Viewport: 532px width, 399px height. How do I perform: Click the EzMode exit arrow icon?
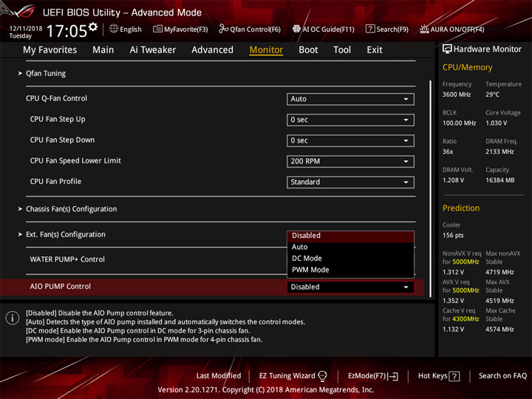[x=393, y=376]
